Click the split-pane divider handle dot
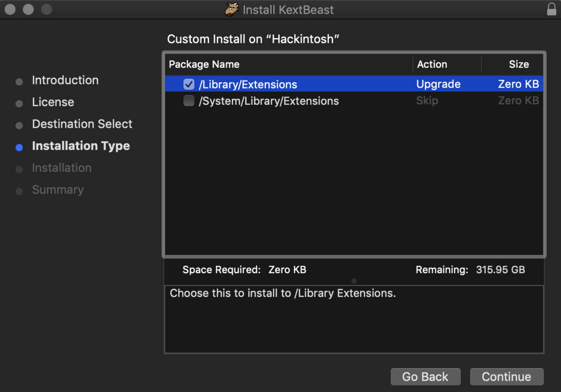561x392 pixels. pyautogui.click(x=354, y=281)
